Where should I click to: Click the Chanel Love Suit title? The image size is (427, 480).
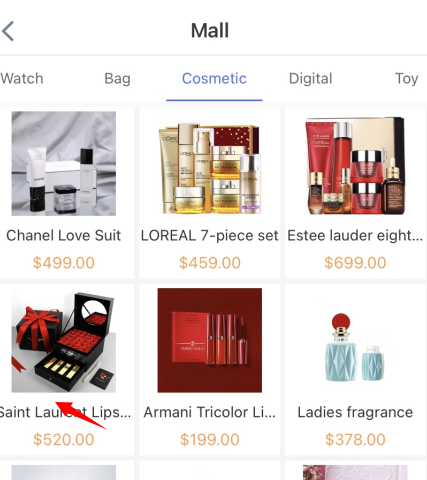64,236
